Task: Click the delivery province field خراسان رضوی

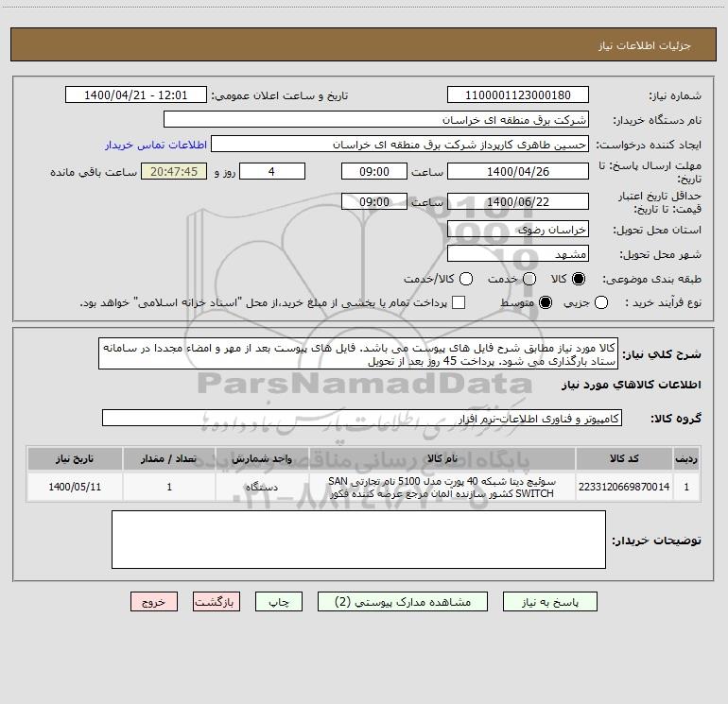Action: (518, 229)
